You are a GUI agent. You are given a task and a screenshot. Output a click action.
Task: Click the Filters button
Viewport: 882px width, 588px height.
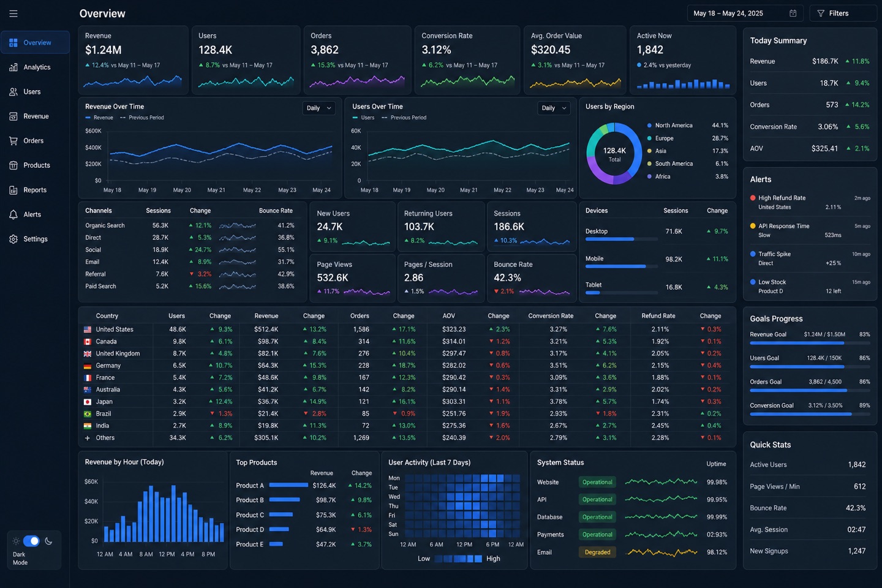[843, 13]
